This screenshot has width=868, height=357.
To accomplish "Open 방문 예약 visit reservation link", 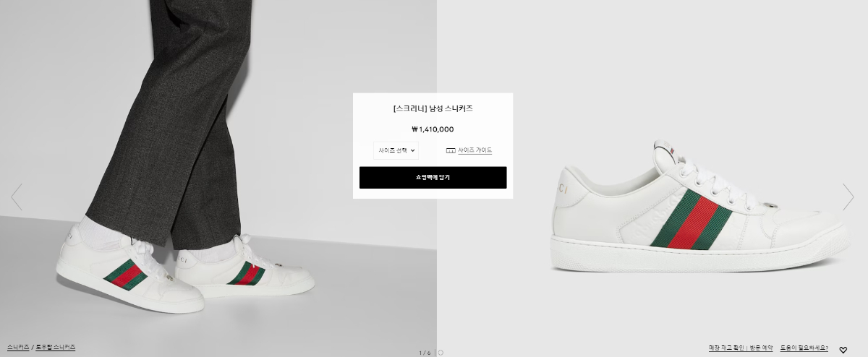I will click(x=761, y=348).
